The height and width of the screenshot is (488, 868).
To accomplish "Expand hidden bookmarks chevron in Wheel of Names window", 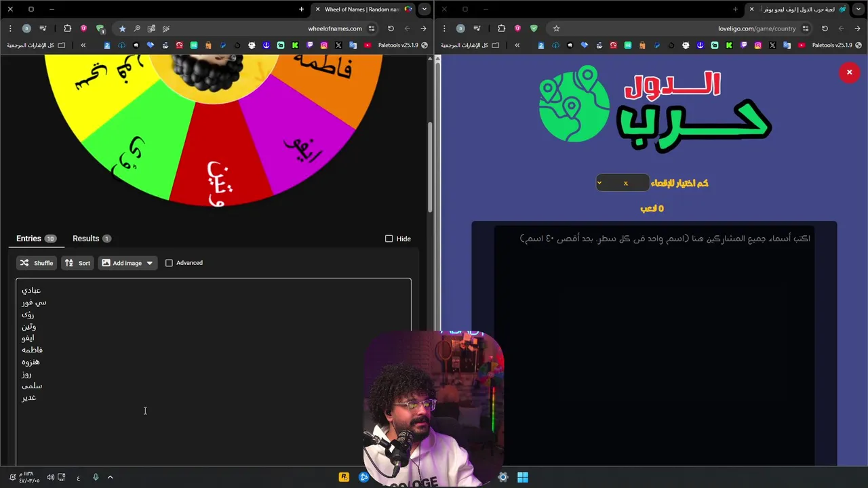I will point(83,45).
